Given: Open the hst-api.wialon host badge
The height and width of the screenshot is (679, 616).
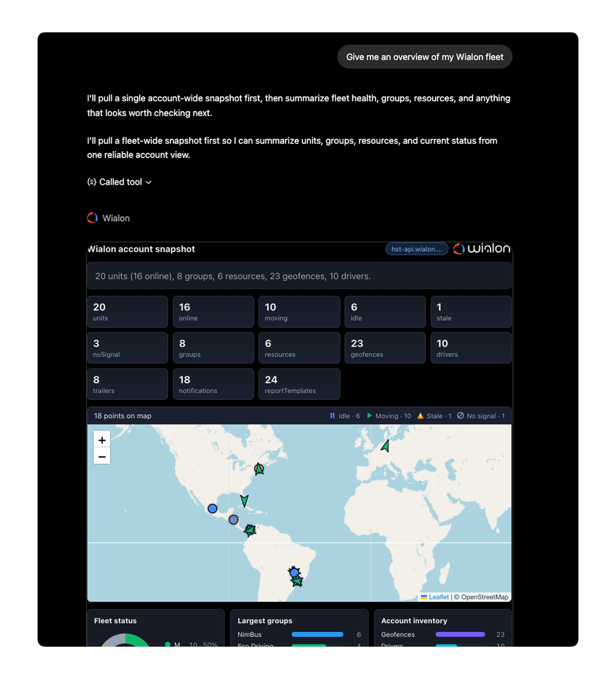Looking at the screenshot, I should [417, 249].
